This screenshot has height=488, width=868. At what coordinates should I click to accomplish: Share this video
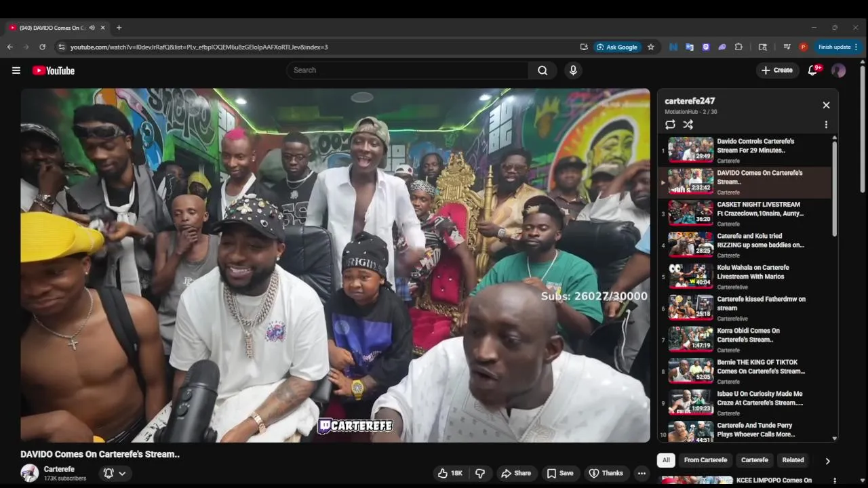pyautogui.click(x=515, y=473)
